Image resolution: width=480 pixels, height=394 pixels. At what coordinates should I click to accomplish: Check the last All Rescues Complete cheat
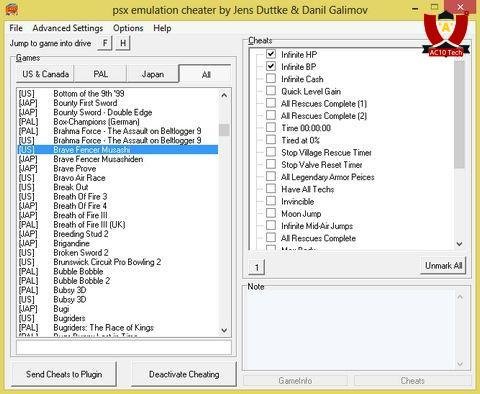271,238
